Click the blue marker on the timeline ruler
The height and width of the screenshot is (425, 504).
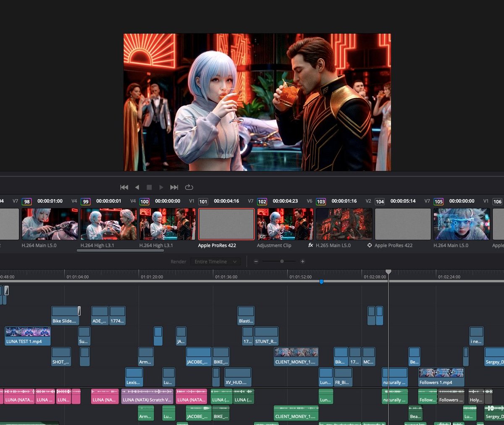(x=321, y=282)
